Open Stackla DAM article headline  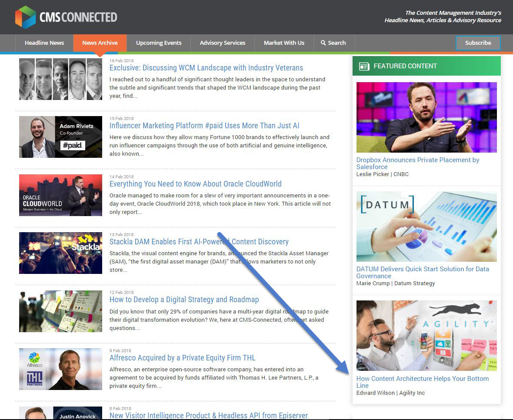(199, 242)
